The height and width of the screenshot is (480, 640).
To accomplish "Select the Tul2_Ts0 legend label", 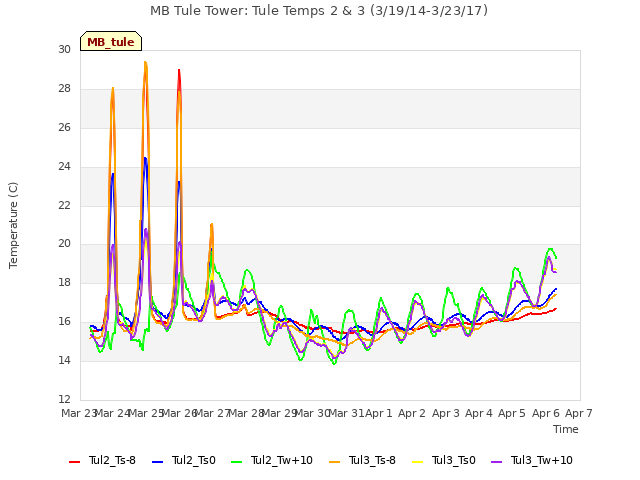I will (193, 460).
